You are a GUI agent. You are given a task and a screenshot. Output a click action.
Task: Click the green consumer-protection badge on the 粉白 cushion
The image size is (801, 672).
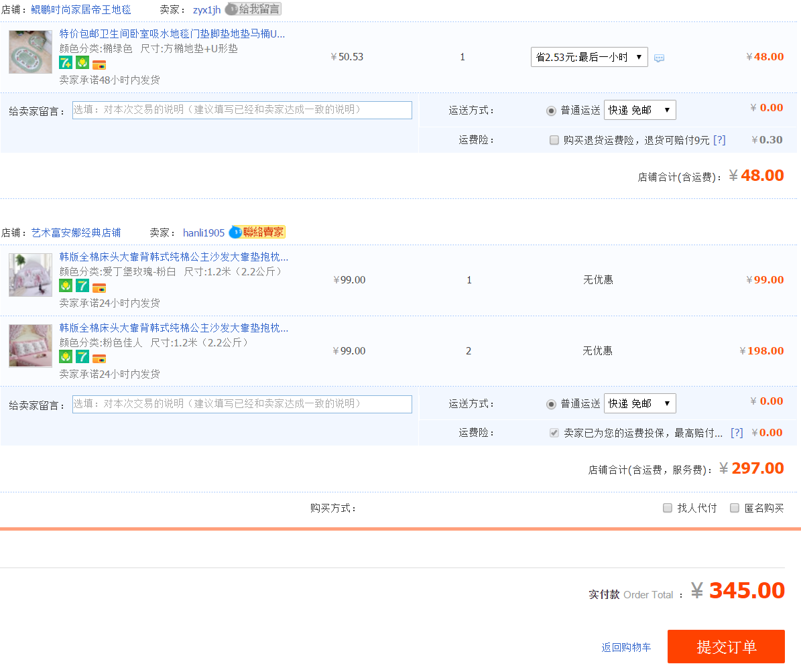pyautogui.click(x=66, y=285)
